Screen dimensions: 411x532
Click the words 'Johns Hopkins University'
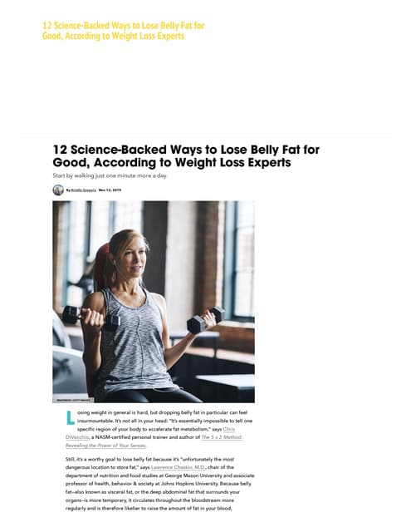point(189,484)
